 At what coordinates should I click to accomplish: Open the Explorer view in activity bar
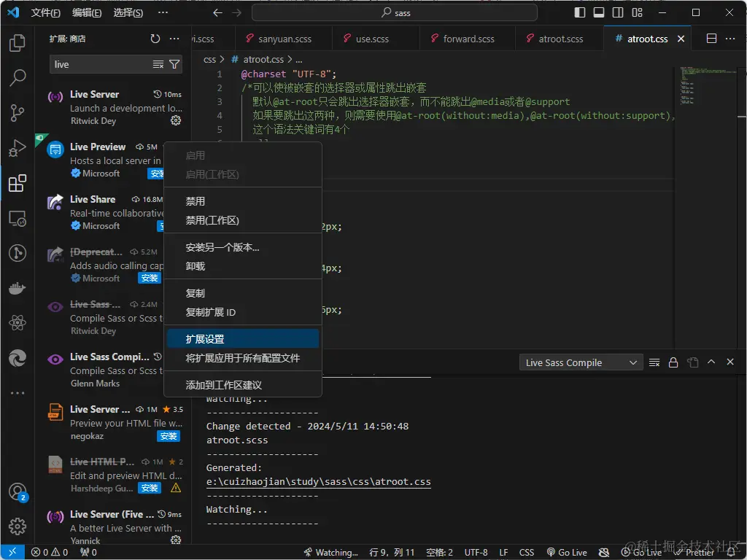click(18, 43)
